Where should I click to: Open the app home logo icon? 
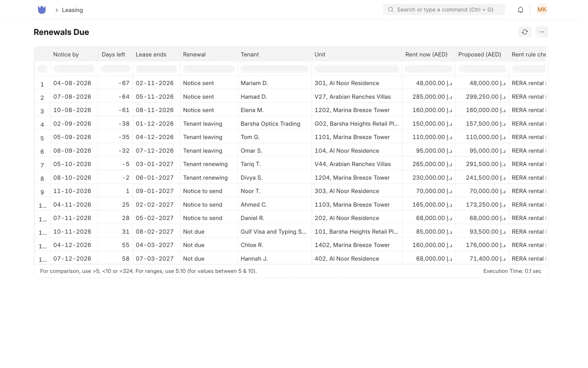[x=42, y=10]
